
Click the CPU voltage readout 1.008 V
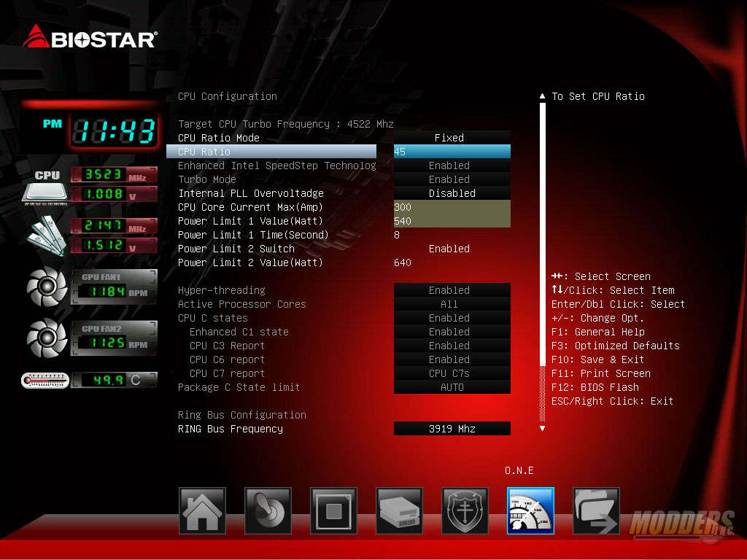[x=114, y=194]
